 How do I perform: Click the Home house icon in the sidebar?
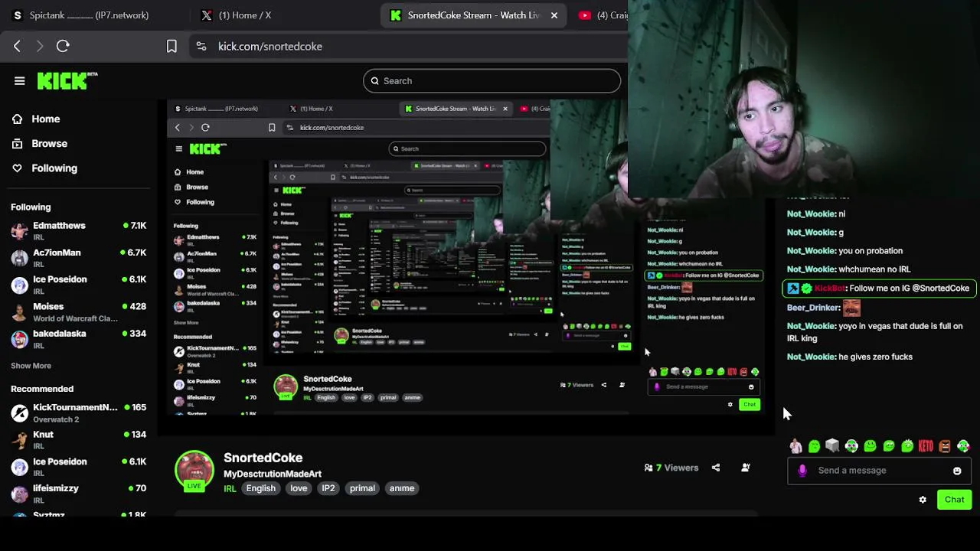tap(18, 119)
